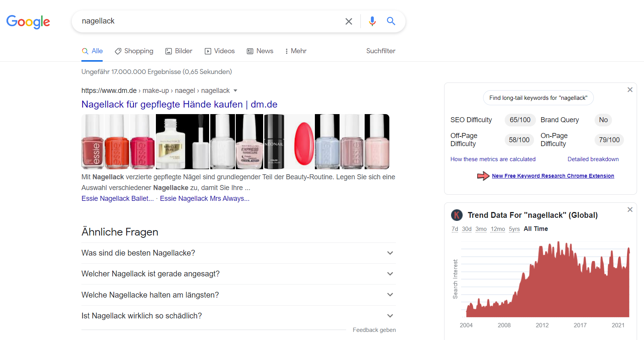Select 30d trend range
Screen dimensions: 644x340
[x=467, y=229]
